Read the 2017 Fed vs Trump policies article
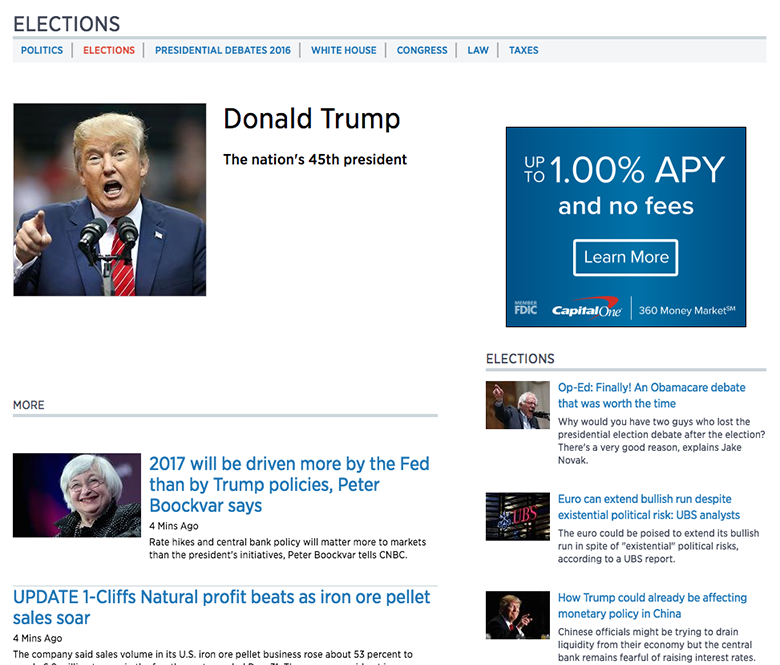 (289, 485)
